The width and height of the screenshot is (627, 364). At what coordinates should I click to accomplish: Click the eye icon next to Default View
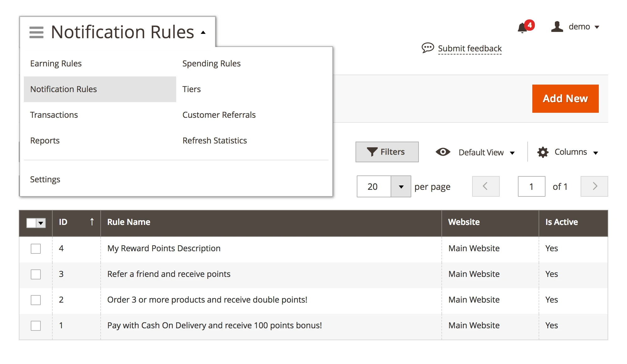click(443, 152)
